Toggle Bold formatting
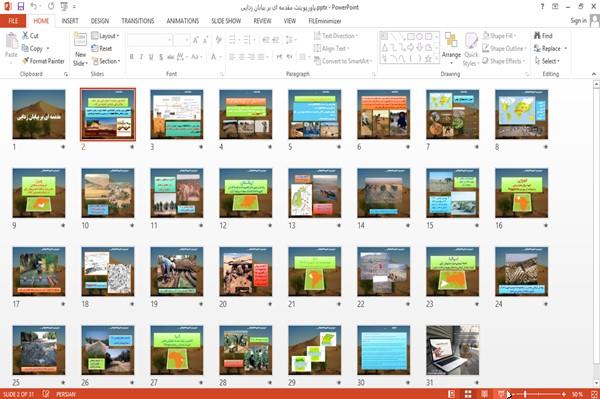The width and height of the screenshot is (600, 399). pos(132,57)
